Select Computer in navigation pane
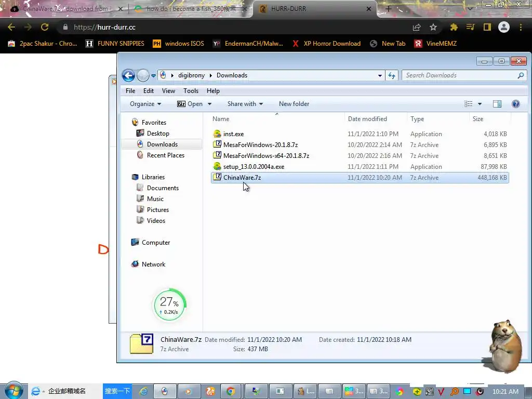This screenshot has height=399, width=532. click(156, 243)
